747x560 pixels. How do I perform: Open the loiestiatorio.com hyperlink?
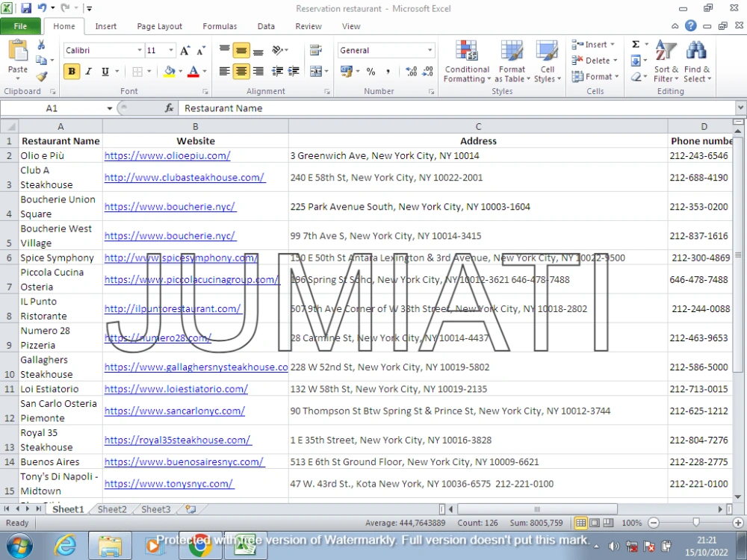(176, 389)
